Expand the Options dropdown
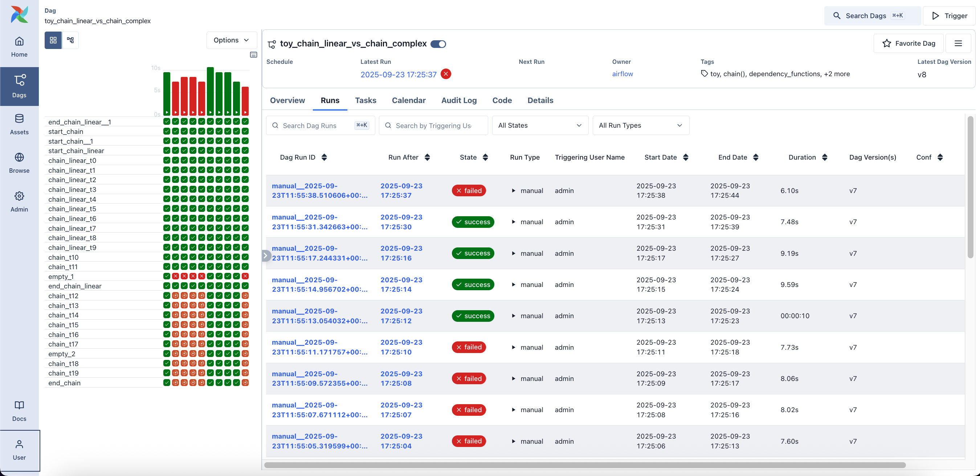This screenshot has width=980, height=476. [x=231, y=40]
